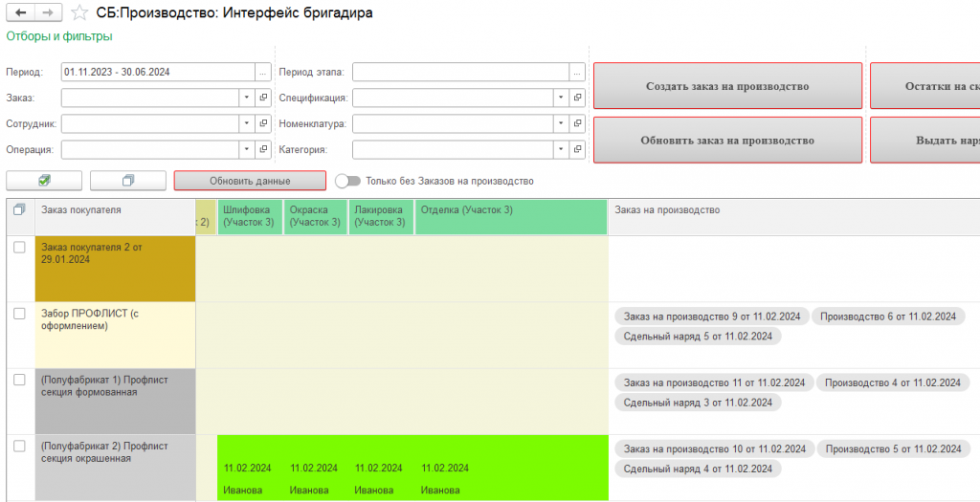This screenshot has width=980, height=502.
Task: Open Производство 6 от 11.02.2024 tag
Action: point(888,316)
